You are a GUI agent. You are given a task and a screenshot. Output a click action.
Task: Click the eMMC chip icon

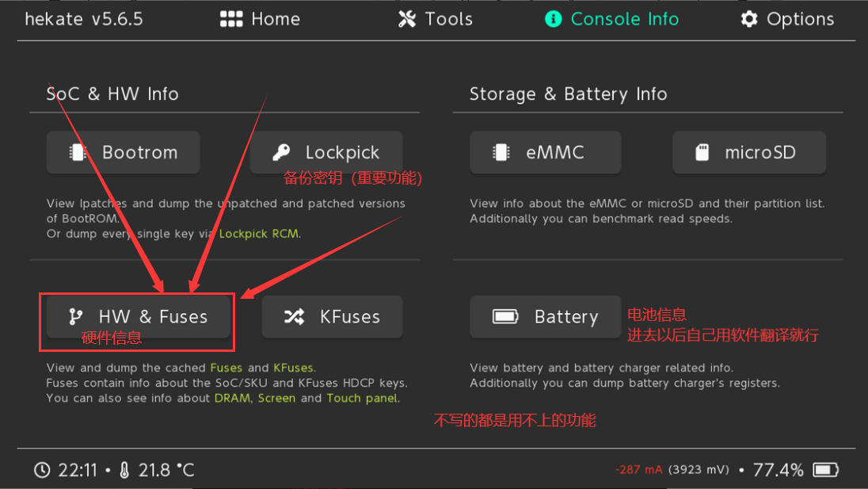(x=501, y=153)
